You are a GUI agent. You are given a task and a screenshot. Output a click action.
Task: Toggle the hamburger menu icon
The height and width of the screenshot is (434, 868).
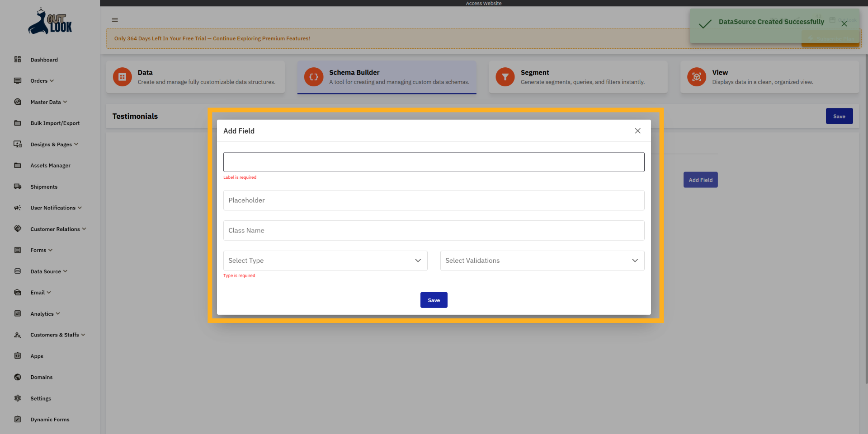click(115, 20)
